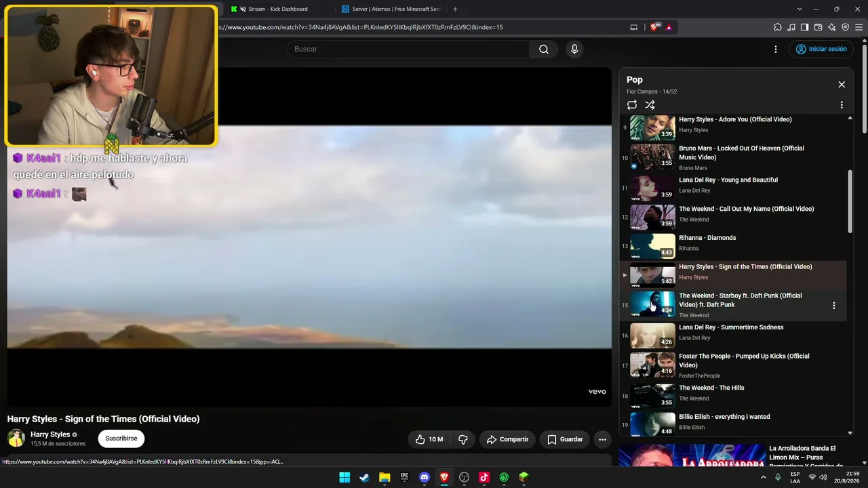Image resolution: width=868 pixels, height=488 pixels.
Task: Start voice search with the microphone icon
Action: [x=574, y=49]
